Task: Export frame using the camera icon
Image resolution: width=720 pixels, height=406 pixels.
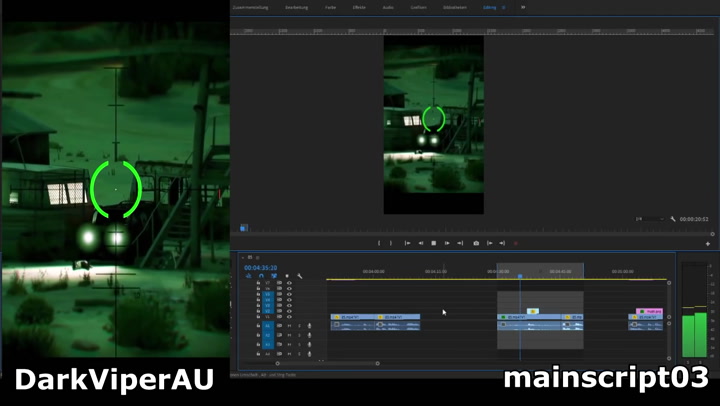Action: (476, 243)
